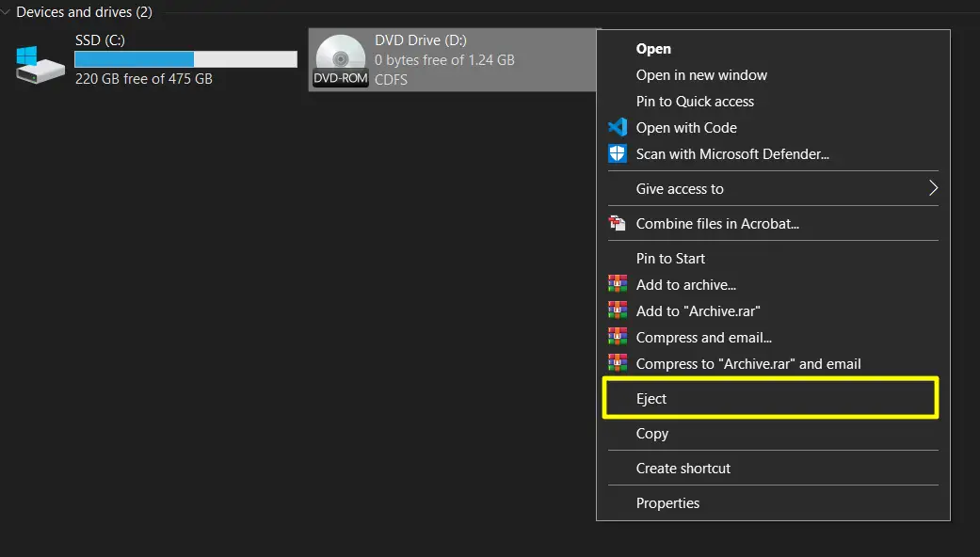
Task: Click the WinRAR icon beside Add to archive
Action: coord(619,284)
